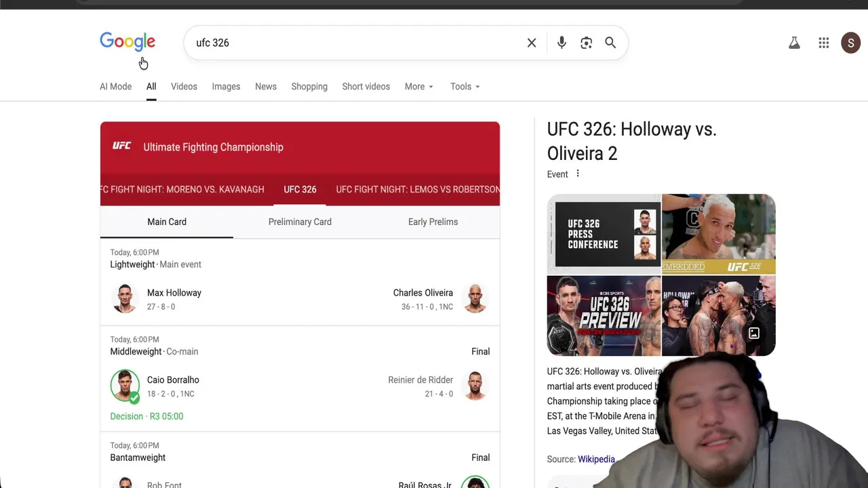This screenshot has width=868, height=488.
Task: Click the Middleweight · Co-main label
Action: point(154,351)
